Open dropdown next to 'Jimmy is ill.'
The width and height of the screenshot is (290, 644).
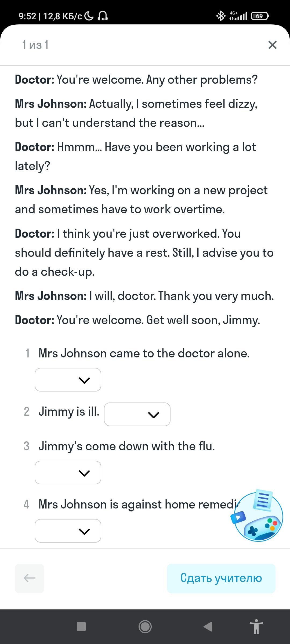(x=137, y=414)
